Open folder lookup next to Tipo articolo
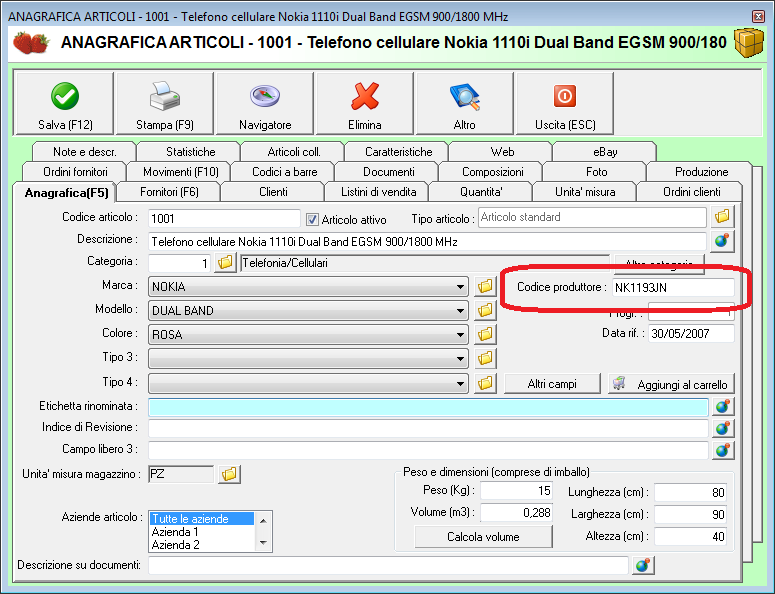Viewport: 775px width, 594px height. [x=722, y=216]
